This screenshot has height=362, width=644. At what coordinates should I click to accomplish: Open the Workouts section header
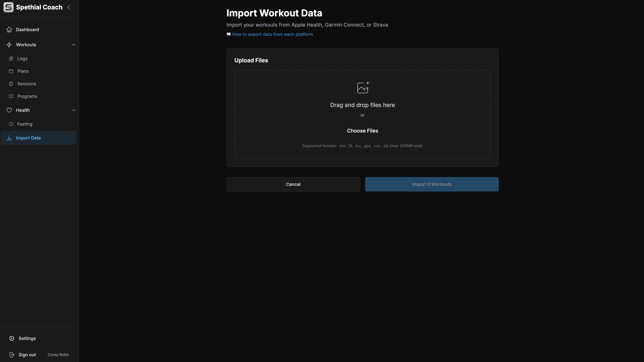click(x=26, y=45)
